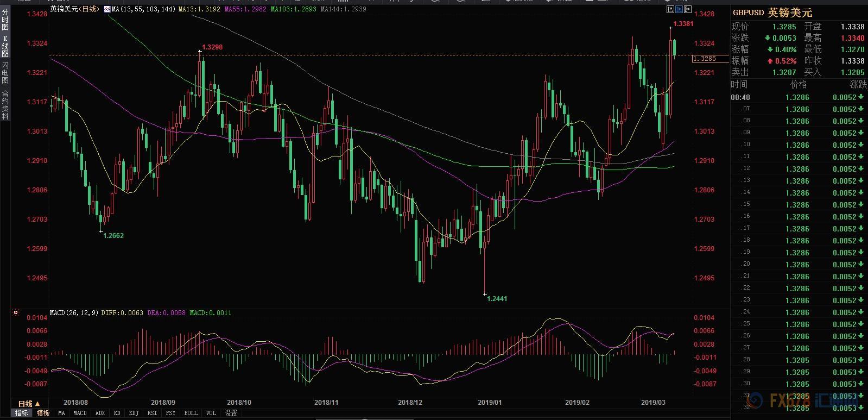This screenshot has height=420, width=868.
Task: Open the 闪电图 side tab
Action: 5,72
